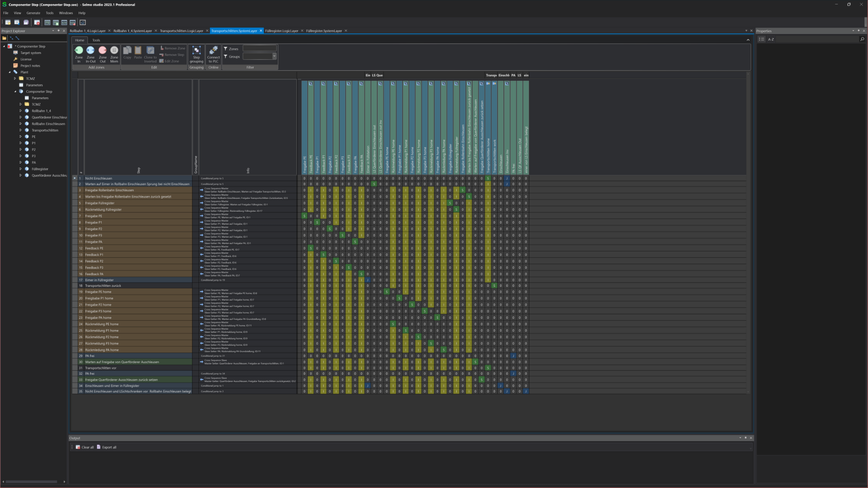Switch to Füllregister.LogicLayer tab
868x488 pixels.
(x=281, y=31)
